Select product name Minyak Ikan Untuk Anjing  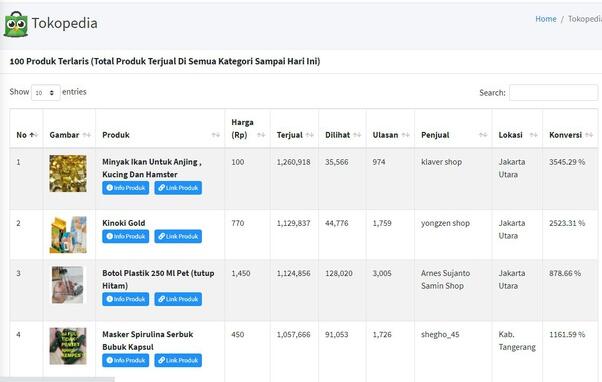[152, 168]
